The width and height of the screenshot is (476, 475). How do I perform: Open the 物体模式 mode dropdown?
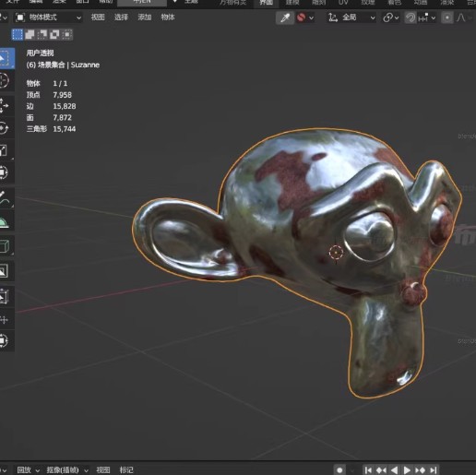(49, 18)
